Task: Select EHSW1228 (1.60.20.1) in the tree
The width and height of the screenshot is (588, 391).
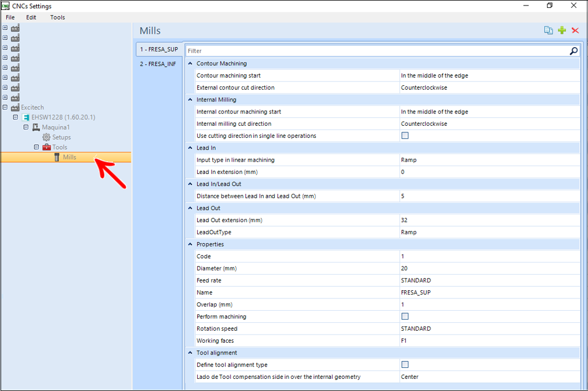Action: tap(63, 117)
